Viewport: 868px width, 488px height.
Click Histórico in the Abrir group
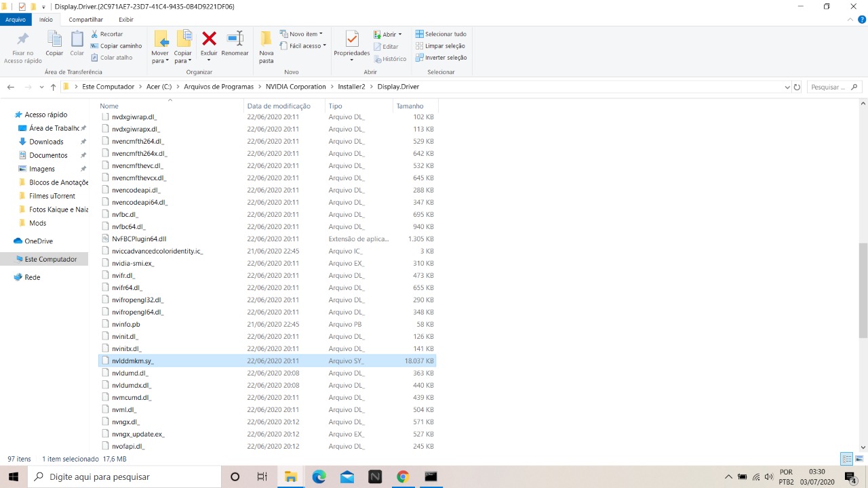tap(390, 59)
